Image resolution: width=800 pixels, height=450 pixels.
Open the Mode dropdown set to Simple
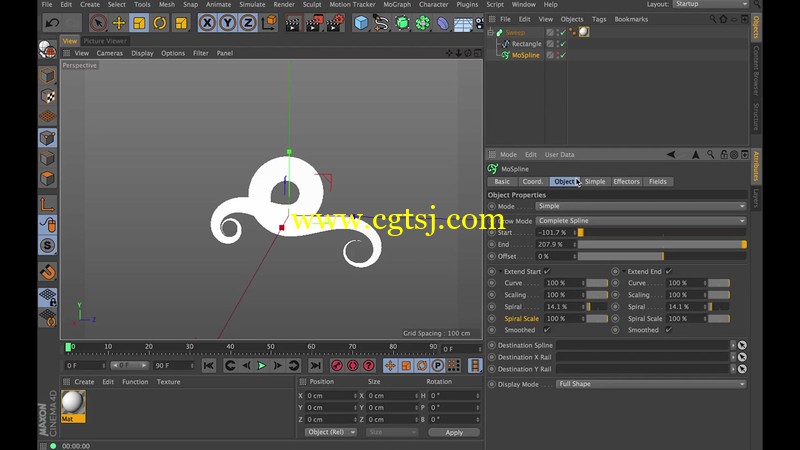[x=641, y=206]
